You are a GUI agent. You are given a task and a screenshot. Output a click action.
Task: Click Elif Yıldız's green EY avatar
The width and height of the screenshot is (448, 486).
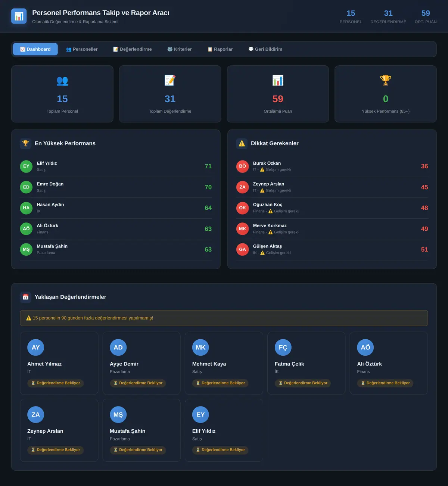pyautogui.click(x=26, y=166)
